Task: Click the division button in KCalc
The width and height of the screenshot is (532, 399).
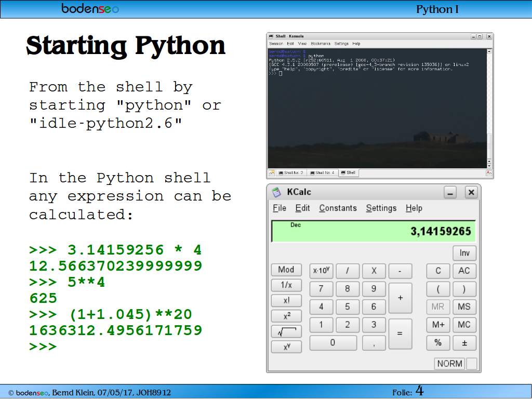Action: [348, 271]
